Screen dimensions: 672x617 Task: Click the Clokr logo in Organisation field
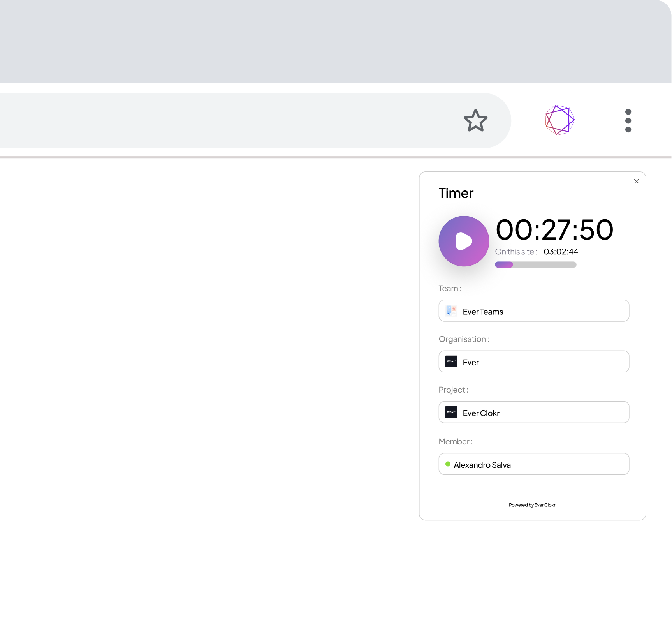[x=451, y=361]
